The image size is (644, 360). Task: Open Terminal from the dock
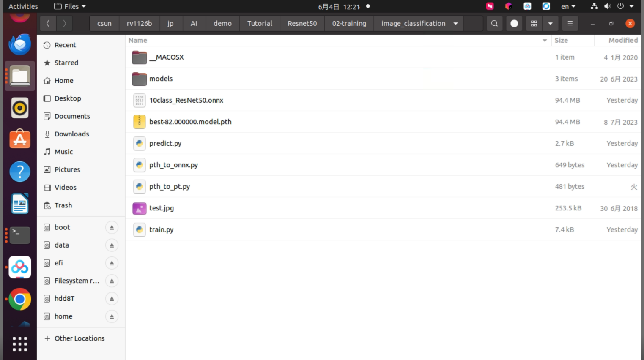20,235
